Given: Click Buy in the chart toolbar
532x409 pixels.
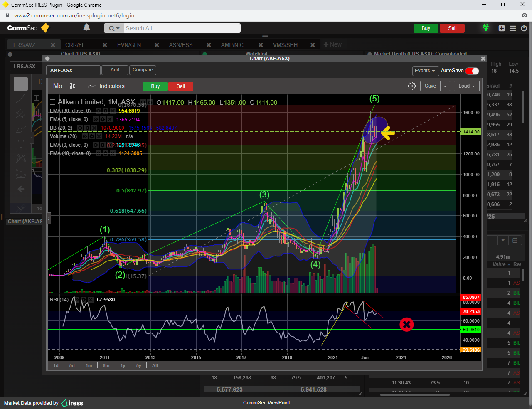Looking at the screenshot, I should (155, 86).
